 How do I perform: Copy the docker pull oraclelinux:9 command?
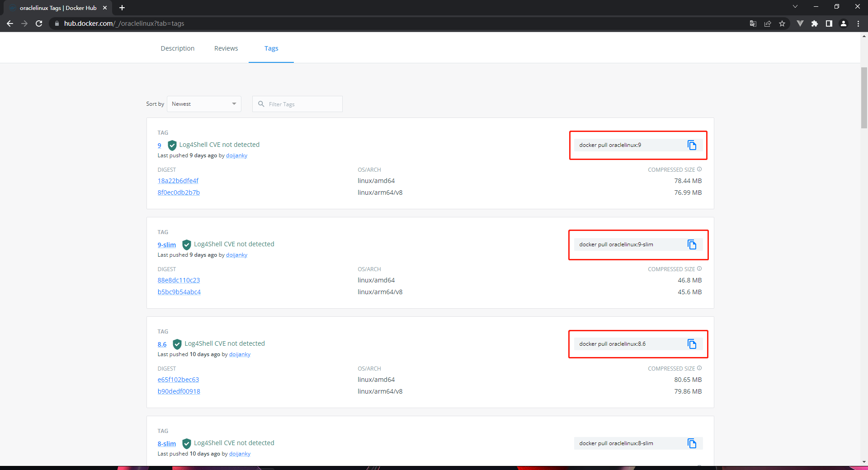tap(692, 145)
